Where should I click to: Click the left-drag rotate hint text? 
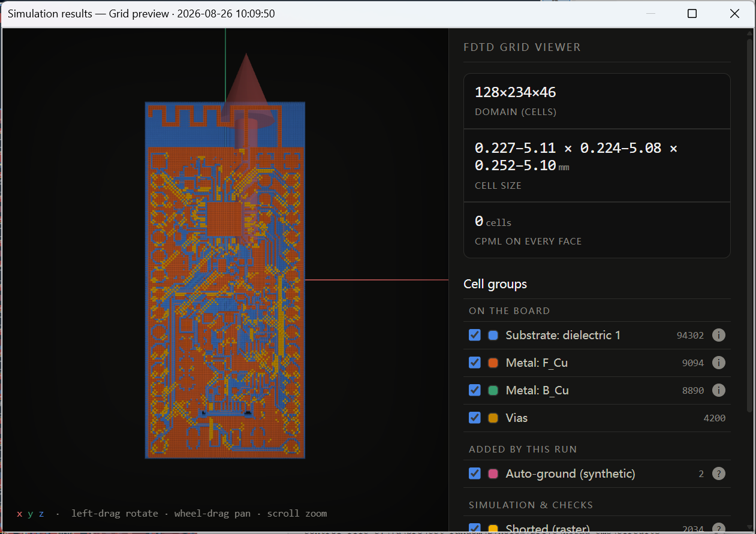click(115, 514)
